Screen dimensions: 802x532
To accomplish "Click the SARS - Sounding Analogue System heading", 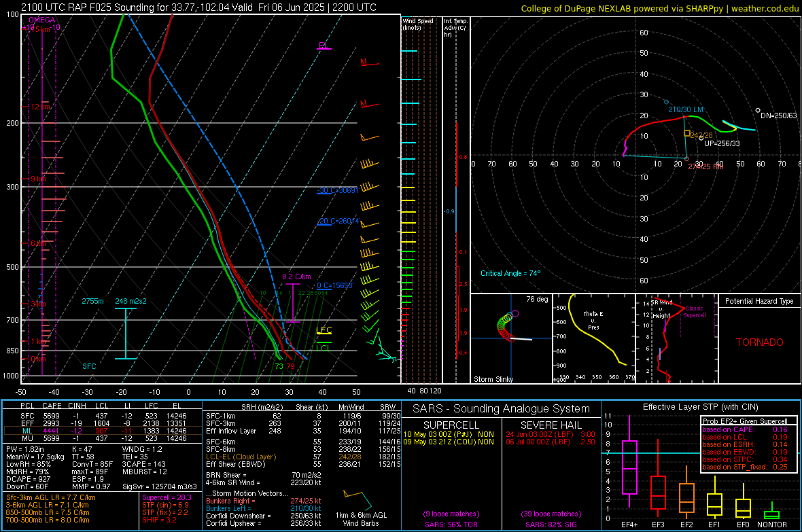I will (501, 409).
